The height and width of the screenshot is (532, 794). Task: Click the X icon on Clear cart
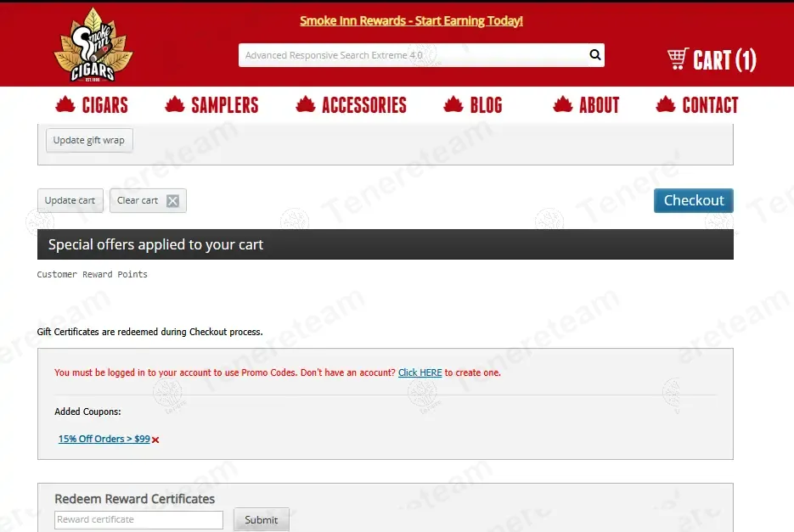(x=172, y=201)
